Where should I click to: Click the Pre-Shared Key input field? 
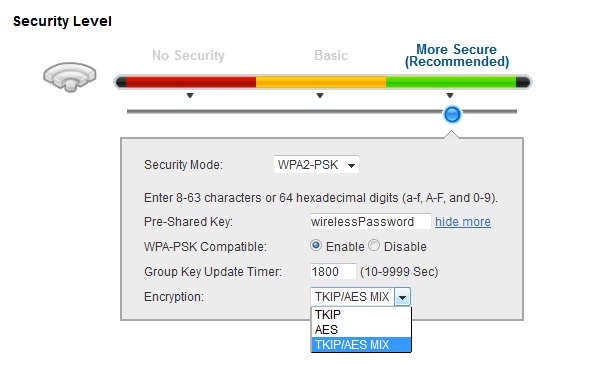pos(370,221)
